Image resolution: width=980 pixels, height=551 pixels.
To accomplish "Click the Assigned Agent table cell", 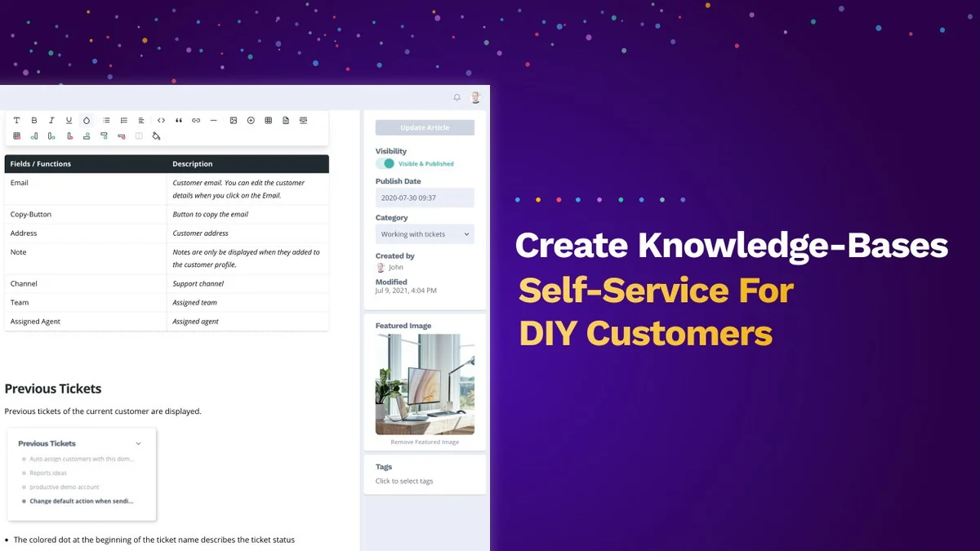I will 85,322.
